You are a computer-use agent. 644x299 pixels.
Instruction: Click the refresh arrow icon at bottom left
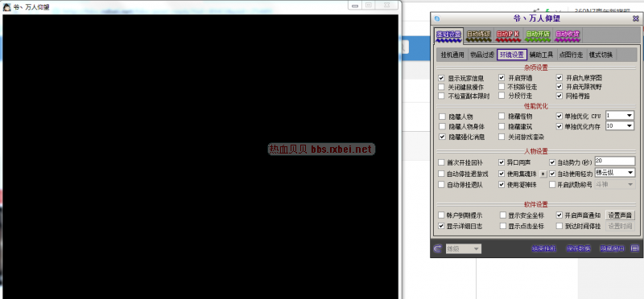click(x=438, y=248)
